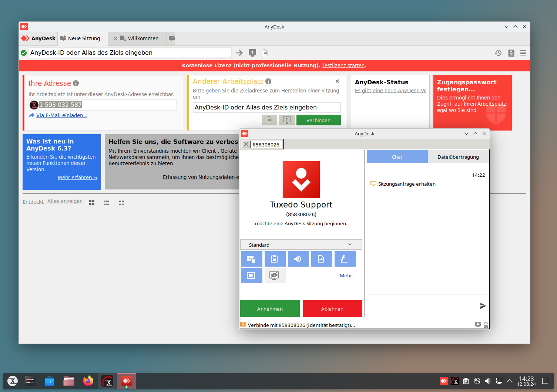Click the lock icon in status bar
Viewport: 557px width, 392px height.
click(x=486, y=325)
